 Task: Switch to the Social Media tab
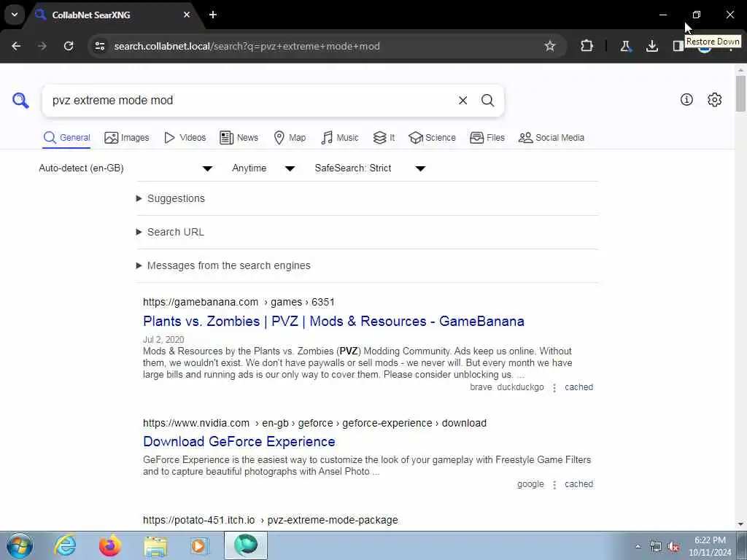coord(551,138)
